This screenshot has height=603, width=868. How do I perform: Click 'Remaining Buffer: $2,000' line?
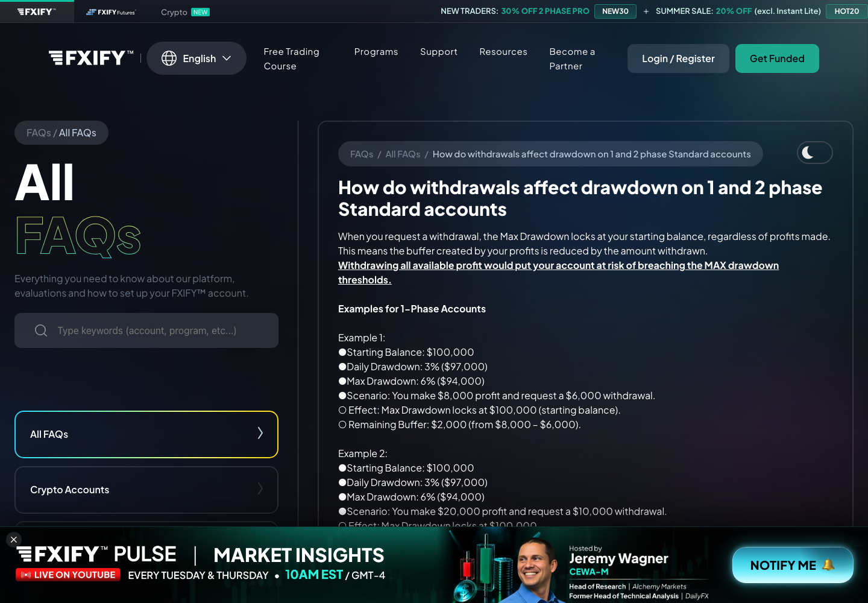(x=459, y=425)
